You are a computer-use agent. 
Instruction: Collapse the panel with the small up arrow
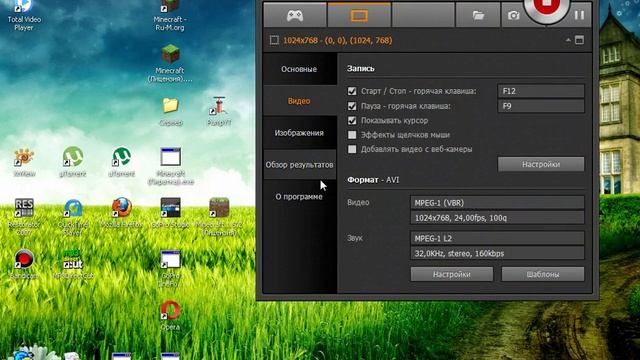pos(568,40)
